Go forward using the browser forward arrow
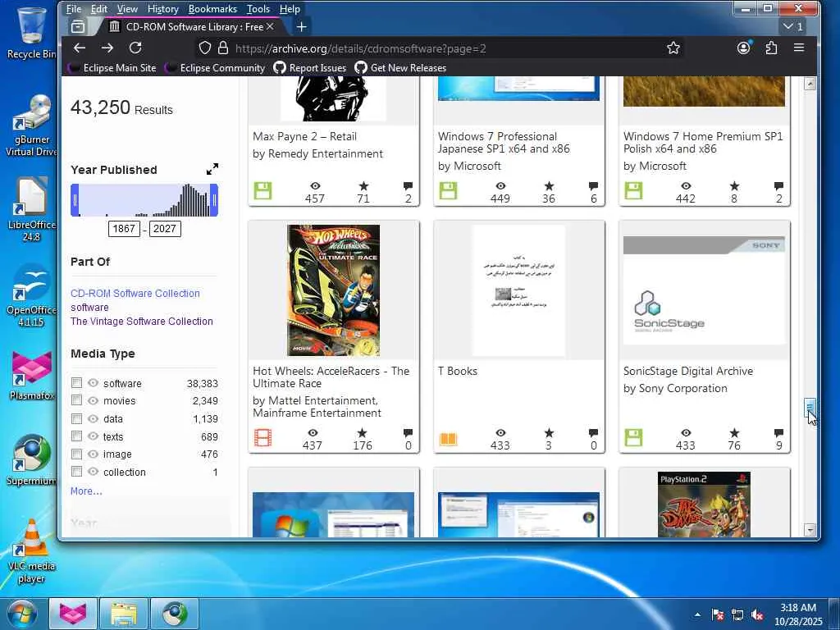The width and height of the screenshot is (840, 630). point(107,48)
